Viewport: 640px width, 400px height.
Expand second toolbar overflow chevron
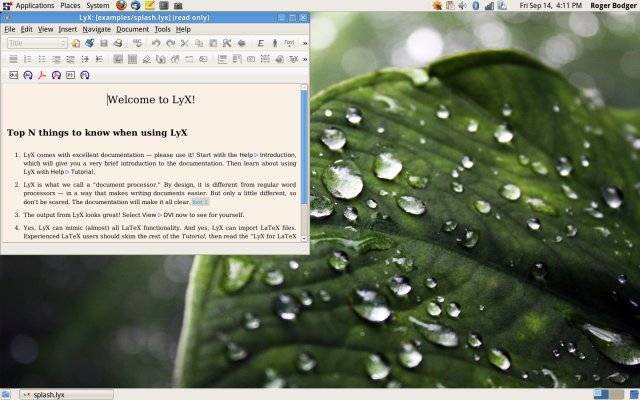[305, 59]
